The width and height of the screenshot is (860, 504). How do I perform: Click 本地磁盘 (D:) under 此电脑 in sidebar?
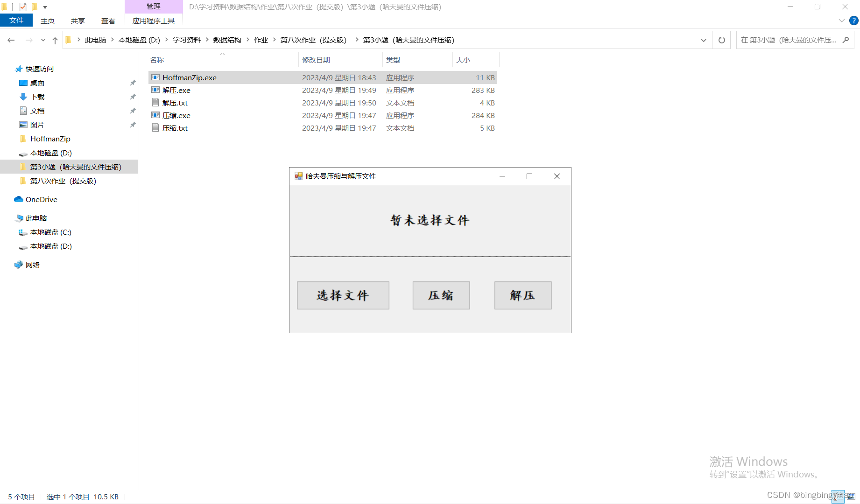(51, 246)
